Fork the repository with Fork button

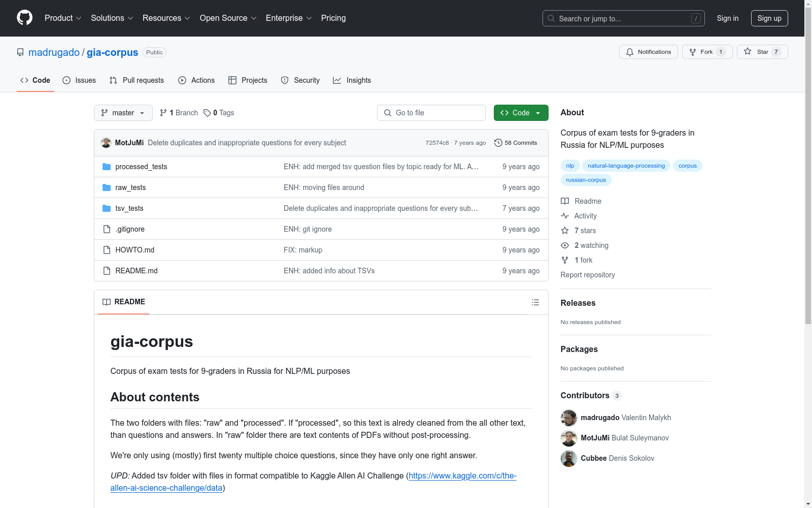pos(707,52)
